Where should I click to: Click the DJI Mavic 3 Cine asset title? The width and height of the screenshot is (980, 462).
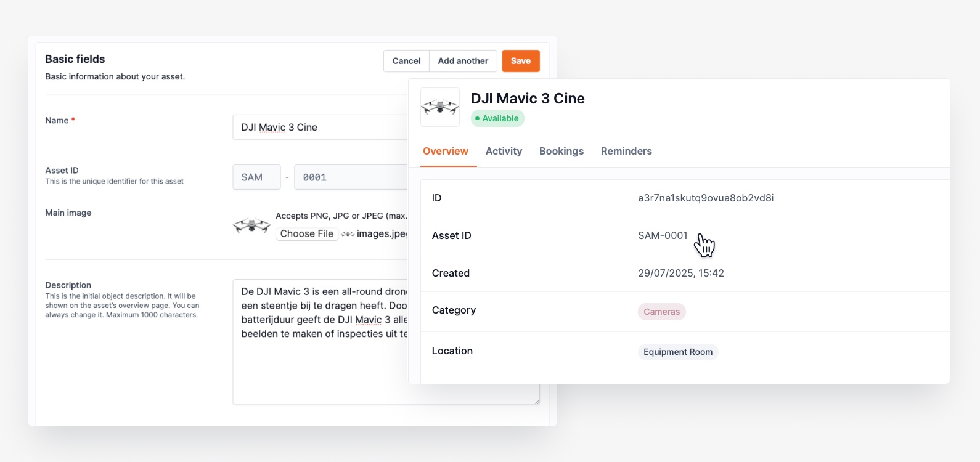coord(528,99)
